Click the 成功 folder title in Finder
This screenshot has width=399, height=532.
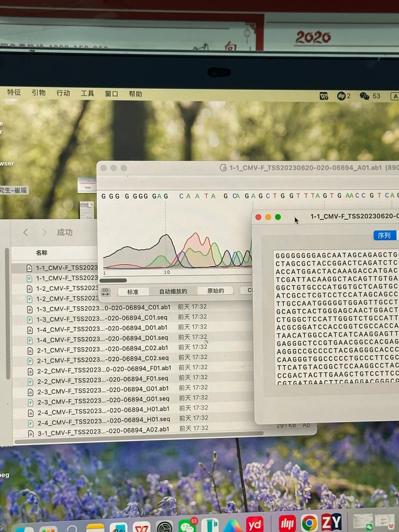tap(65, 232)
